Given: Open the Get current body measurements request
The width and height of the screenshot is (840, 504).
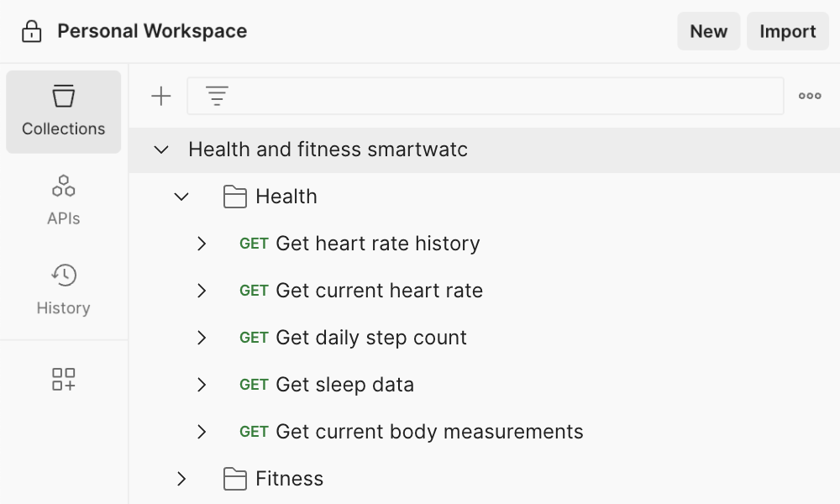Looking at the screenshot, I should pos(428,432).
